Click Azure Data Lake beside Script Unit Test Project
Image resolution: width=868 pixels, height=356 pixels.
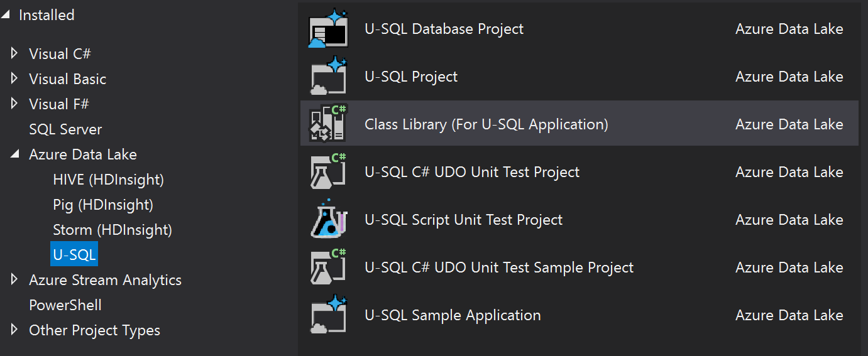point(789,220)
